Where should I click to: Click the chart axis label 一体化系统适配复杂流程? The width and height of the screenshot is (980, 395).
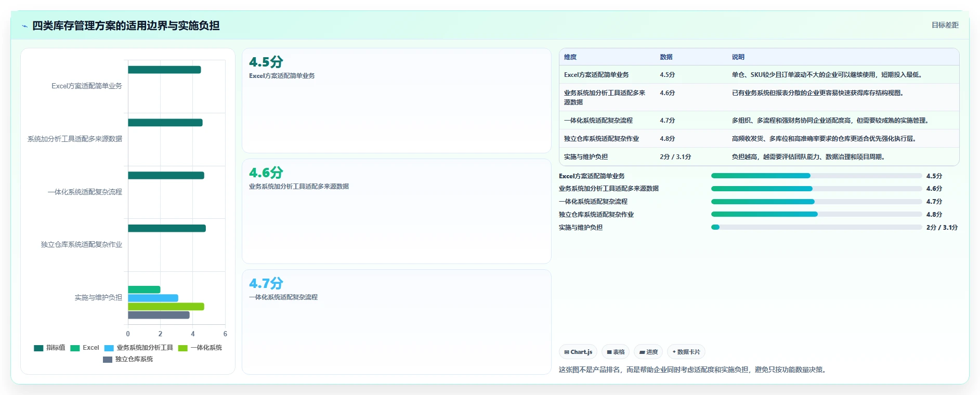(85, 192)
